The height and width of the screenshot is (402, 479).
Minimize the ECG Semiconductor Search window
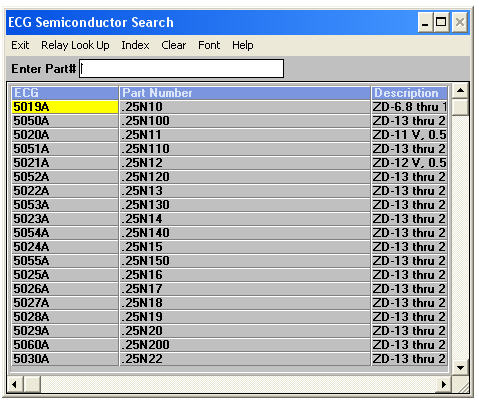click(x=426, y=23)
